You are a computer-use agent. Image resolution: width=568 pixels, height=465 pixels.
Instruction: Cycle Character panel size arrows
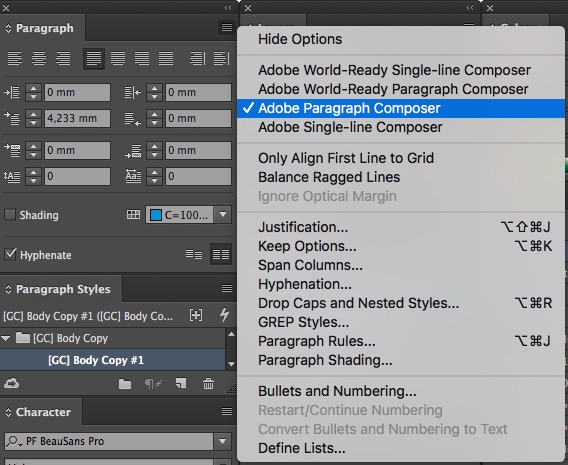click(8, 412)
